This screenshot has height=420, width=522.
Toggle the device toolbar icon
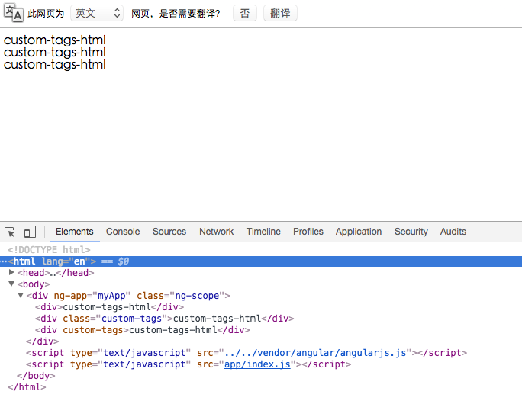tap(30, 232)
